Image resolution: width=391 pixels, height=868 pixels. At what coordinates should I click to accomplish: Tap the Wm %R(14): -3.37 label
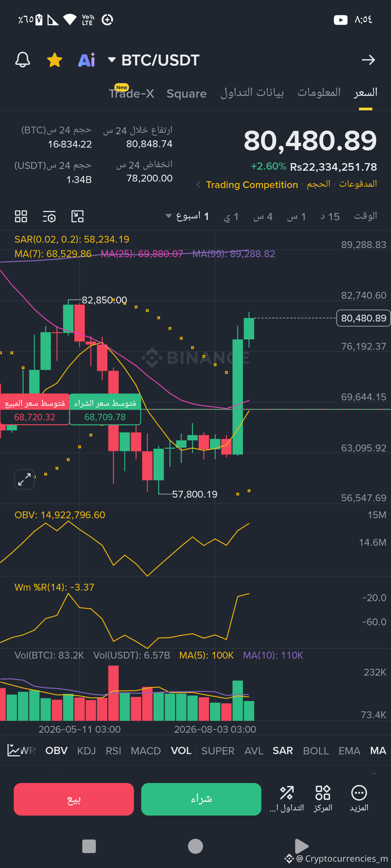pos(54,587)
